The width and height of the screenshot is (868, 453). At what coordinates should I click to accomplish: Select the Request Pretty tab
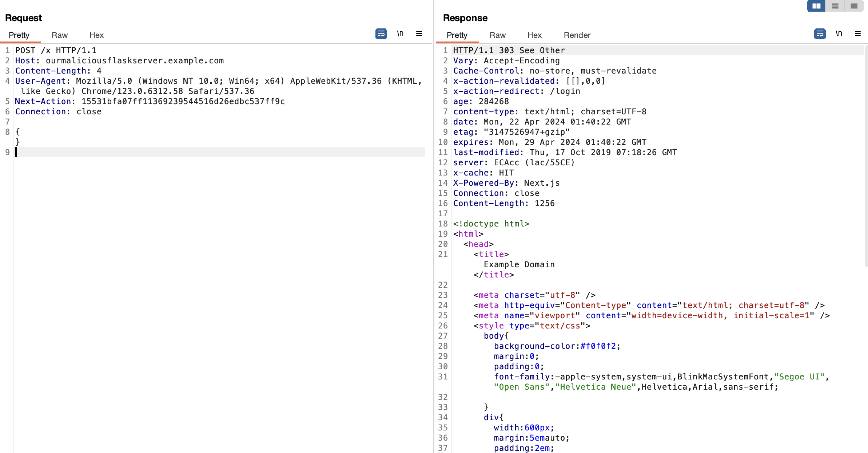click(19, 35)
